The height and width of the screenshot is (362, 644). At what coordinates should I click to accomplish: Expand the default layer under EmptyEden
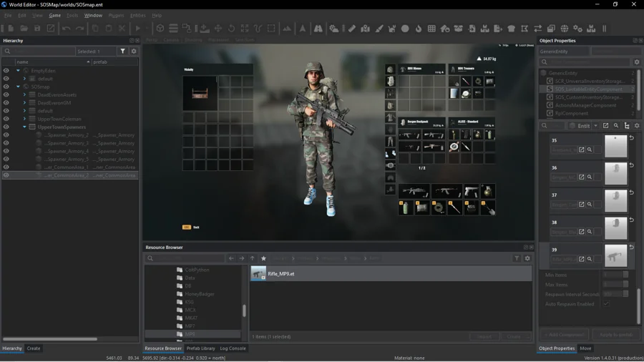pyautogui.click(x=24, y=79)
